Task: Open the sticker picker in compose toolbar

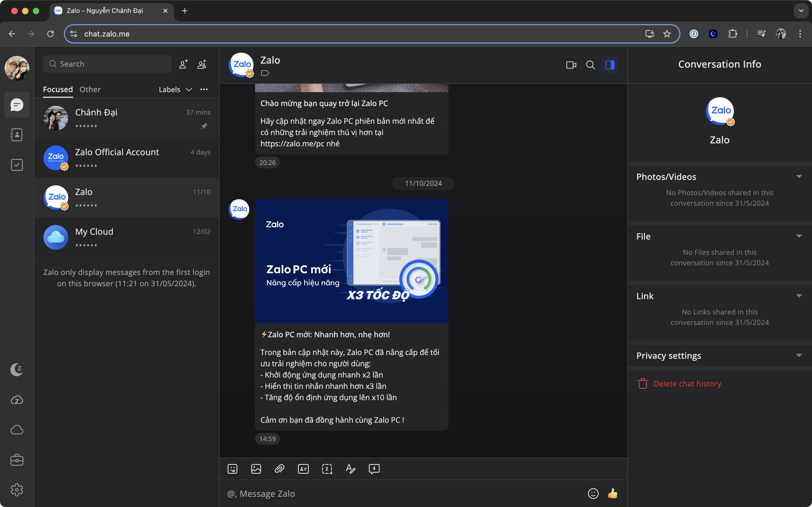Action: pyautogui.click(x=232, y=469)
